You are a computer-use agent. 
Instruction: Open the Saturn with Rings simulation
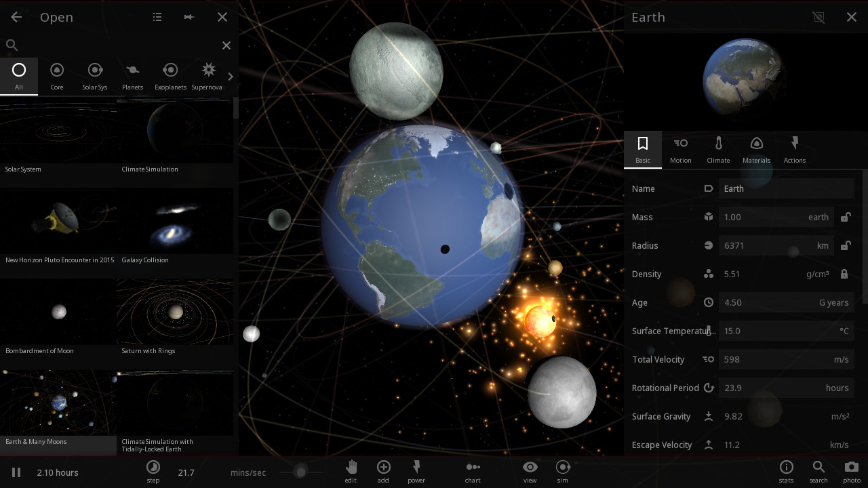pyautogui.click(x=175, y=317)
